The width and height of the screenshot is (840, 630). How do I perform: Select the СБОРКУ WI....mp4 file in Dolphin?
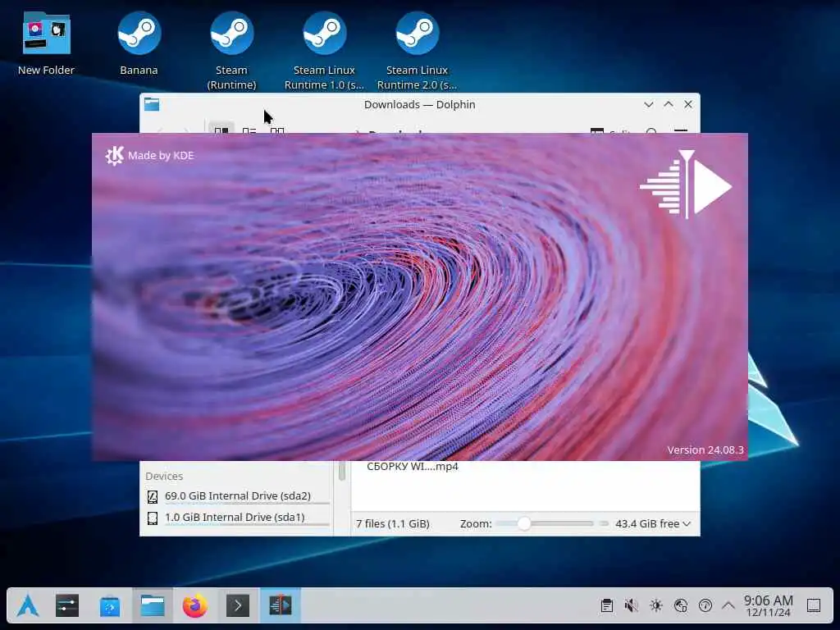point(413,467)
